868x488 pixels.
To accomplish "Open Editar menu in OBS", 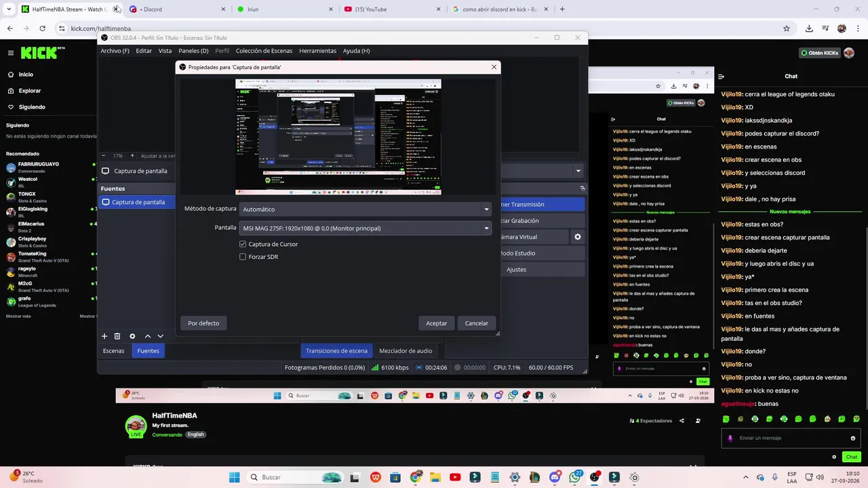I will [144, 51].
